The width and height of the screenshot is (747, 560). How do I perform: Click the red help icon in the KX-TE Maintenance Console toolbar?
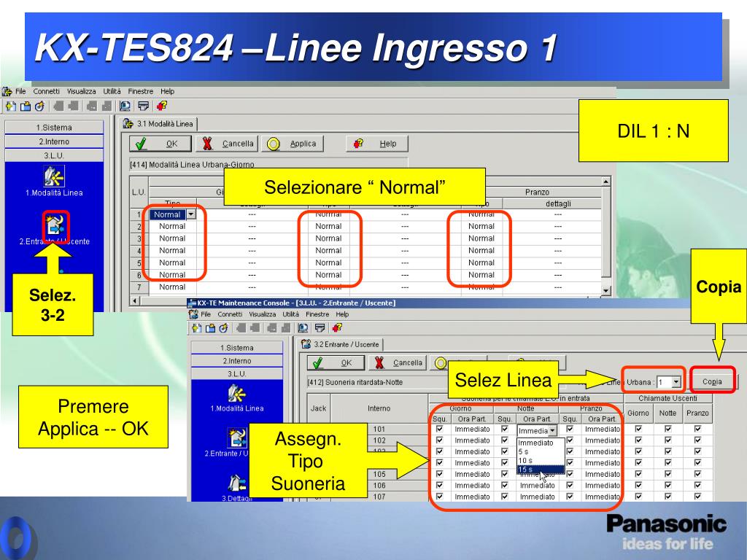click(337, 327)
